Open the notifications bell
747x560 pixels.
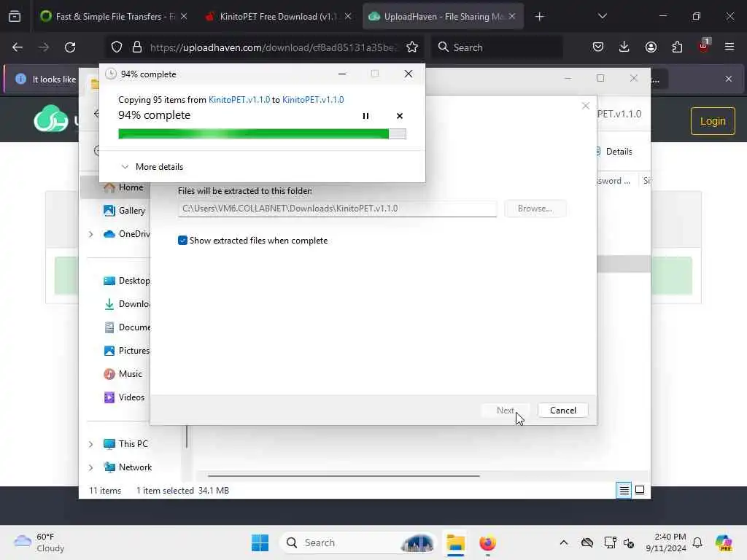coord(697,542)
